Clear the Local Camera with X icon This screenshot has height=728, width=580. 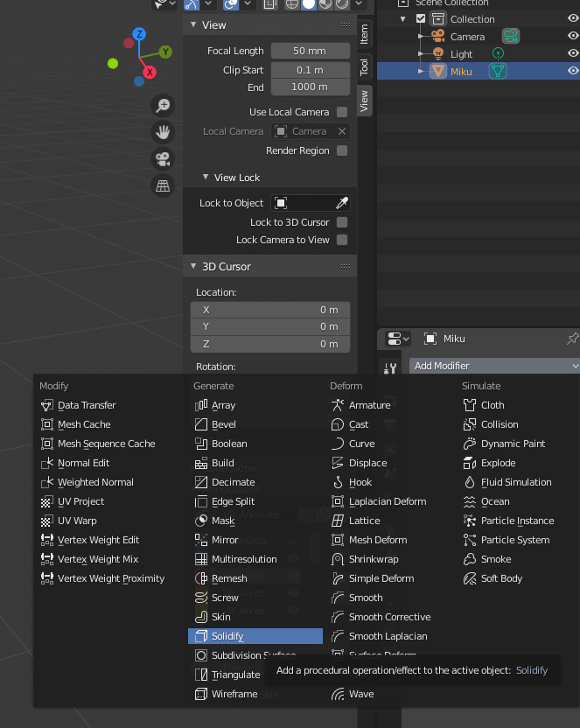342,131
